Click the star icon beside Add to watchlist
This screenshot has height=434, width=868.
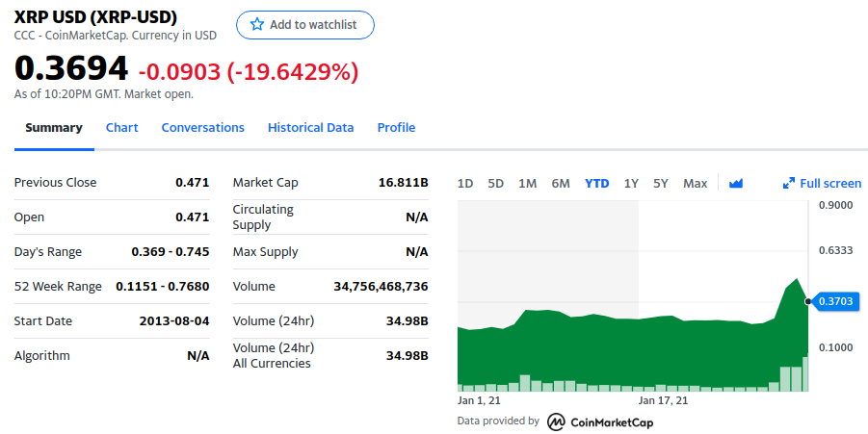257,24
